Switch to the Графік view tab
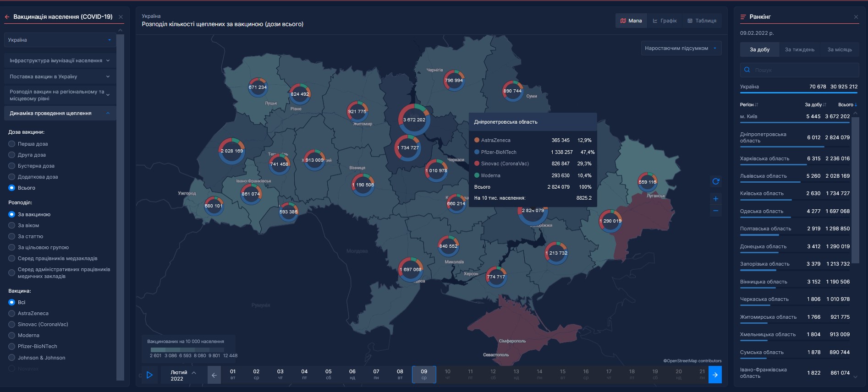 [x=665, y=21]
